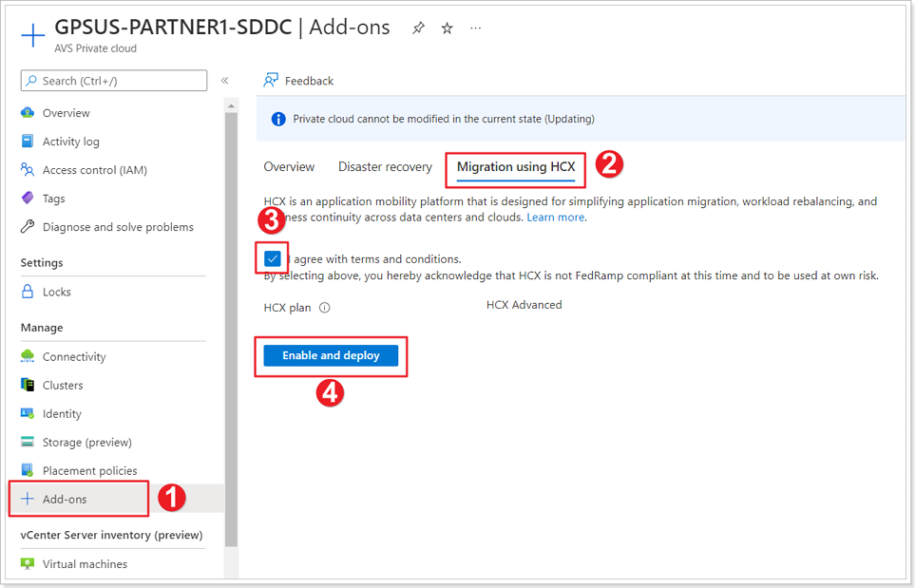The width and height of the screenshot is (915, 588).
Task: Select the Identity icon
Action: pos(29,413)
